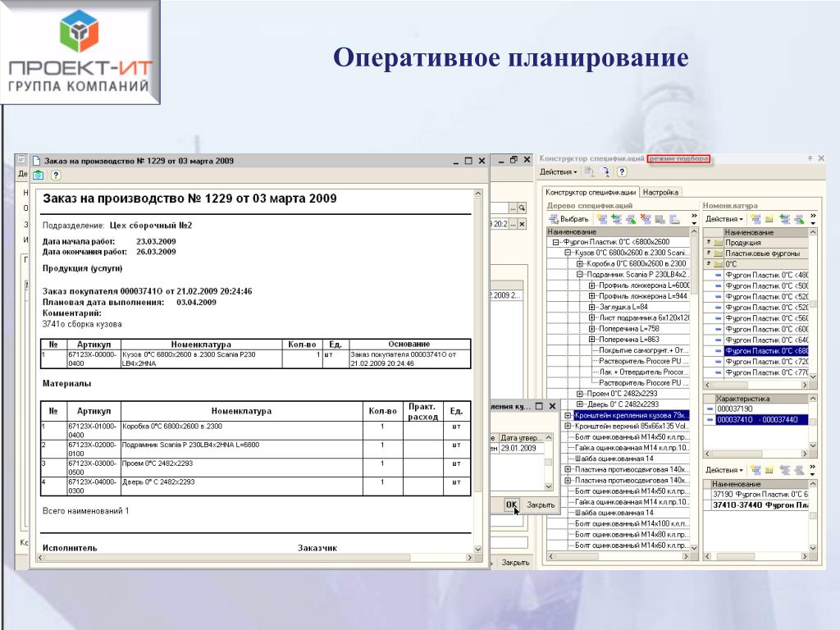Image resolution: width=840 pixels, height=630 pixels.
Task: Click new folder icon in Номенклатура toolbar
Action: pyautogui.click(x=769, y=219)
